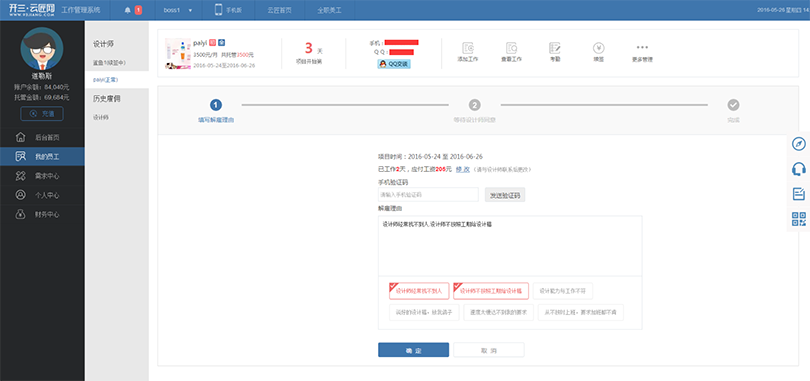Click the 历史雇佣 section heading

pos(106,99)
